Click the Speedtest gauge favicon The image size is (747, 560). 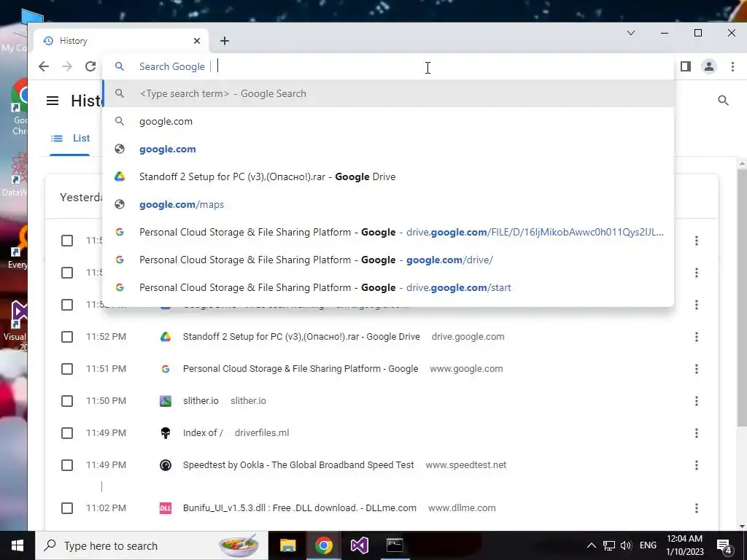tap(166, 464)
